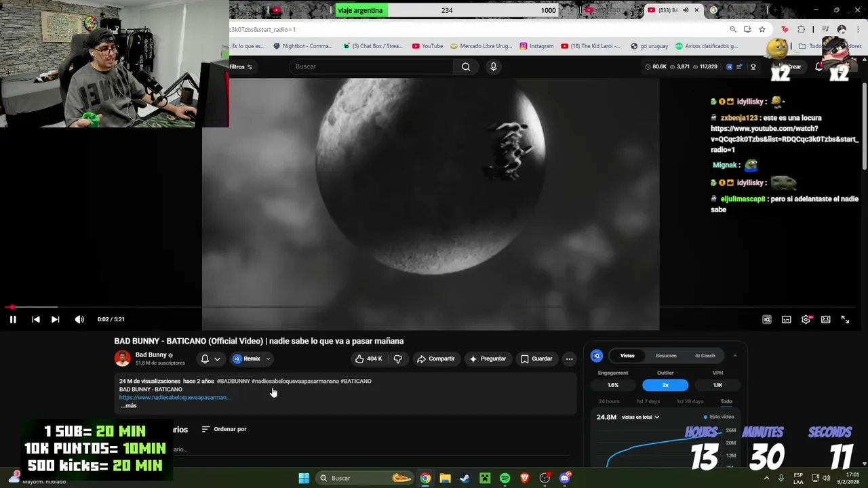Click the Preguntar AI button
This screenshot has width=868, height=488.
[x=488, y=359]
